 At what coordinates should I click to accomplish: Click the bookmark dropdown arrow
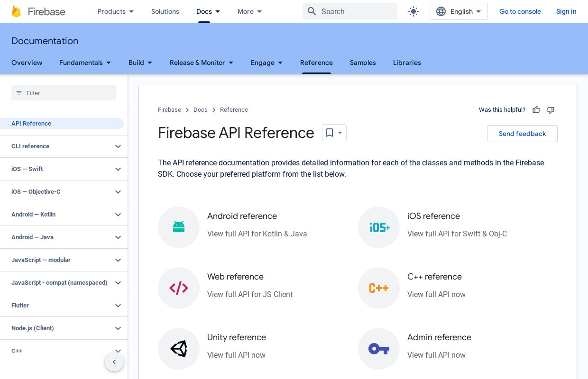(x=340, y=133)
